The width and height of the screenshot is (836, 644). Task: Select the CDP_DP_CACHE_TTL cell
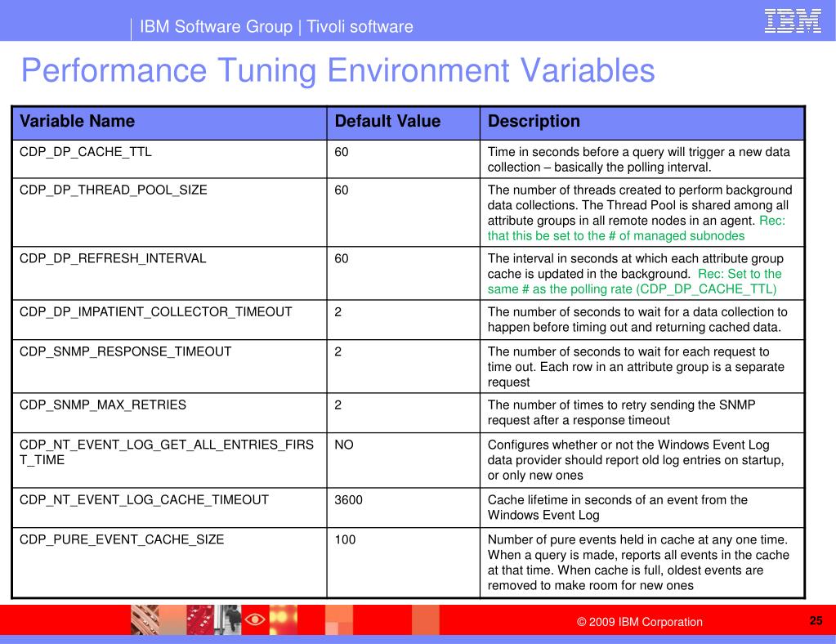click(x=169, y=159)
